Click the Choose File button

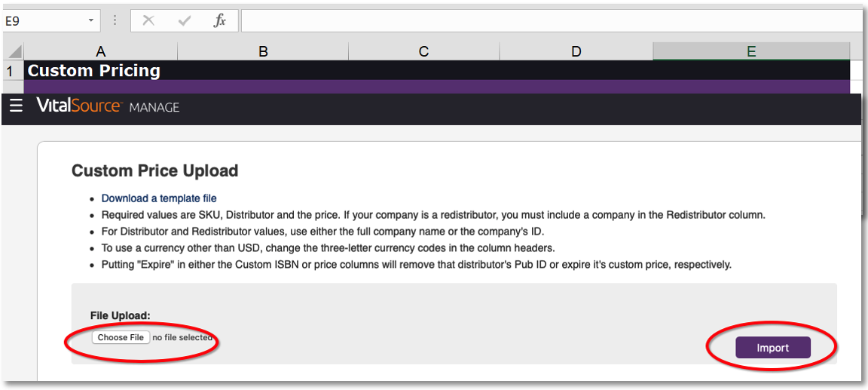point(121,337)
